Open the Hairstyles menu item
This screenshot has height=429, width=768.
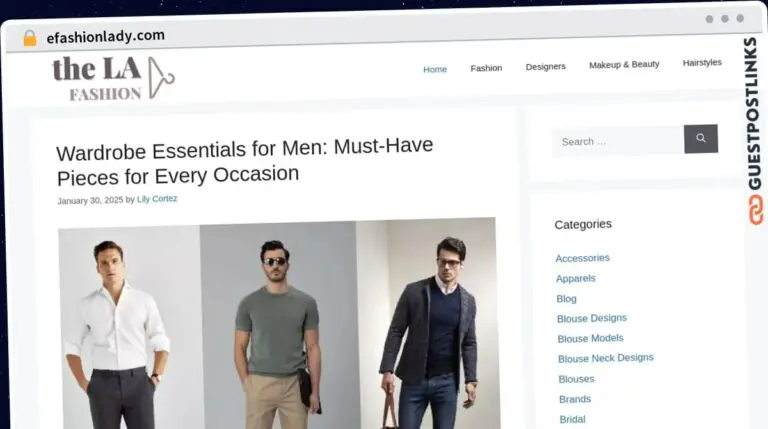click(x=702, y=63)
